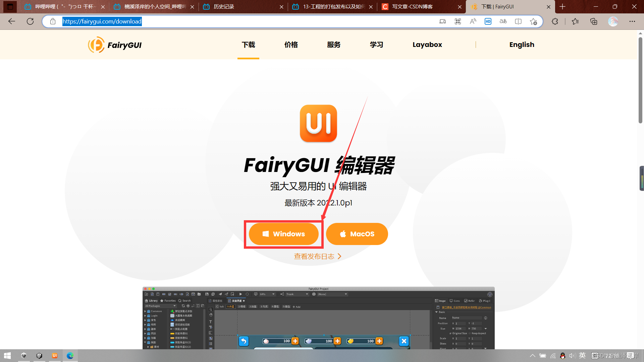
Task: Click the Windows download button
Action: [283, 234]
